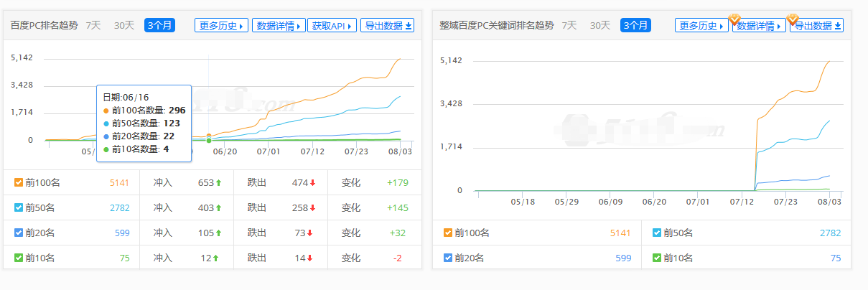Click 599 value in left table
868x290 pixels.
click(x=122, y=233)
